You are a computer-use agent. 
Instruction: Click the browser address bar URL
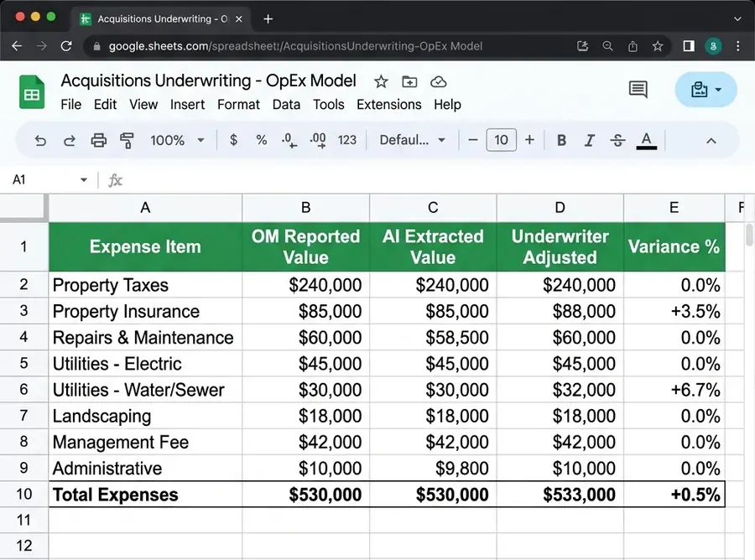[295, 46]
